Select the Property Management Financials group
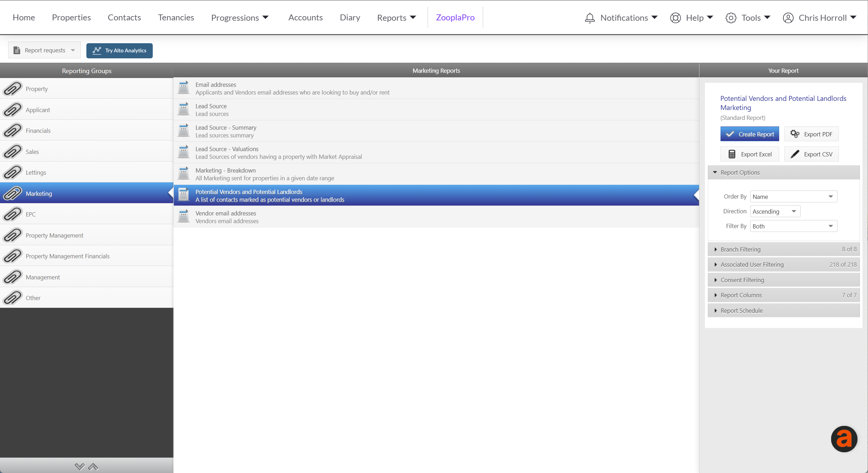Viewport: 868px width, 473px height. point(87,256)
